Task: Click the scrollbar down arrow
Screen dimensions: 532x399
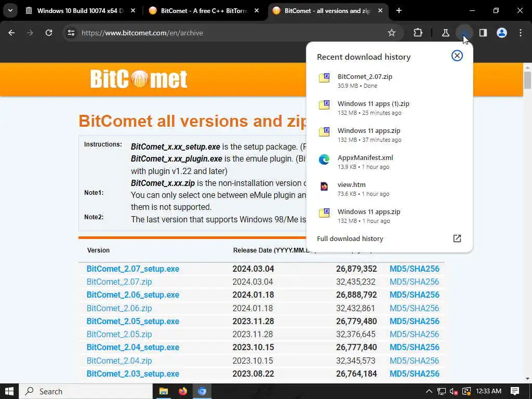Action: click(527, 379)
